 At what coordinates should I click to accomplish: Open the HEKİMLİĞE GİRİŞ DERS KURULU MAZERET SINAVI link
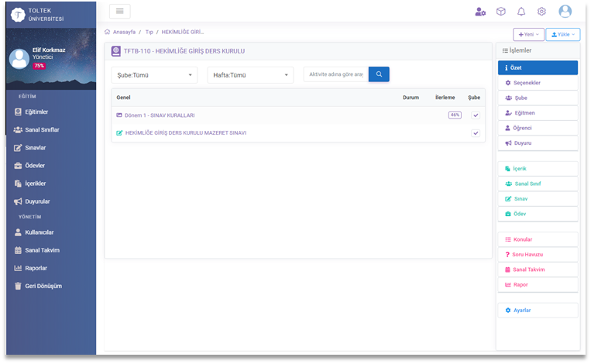click(x=185, y=133)
